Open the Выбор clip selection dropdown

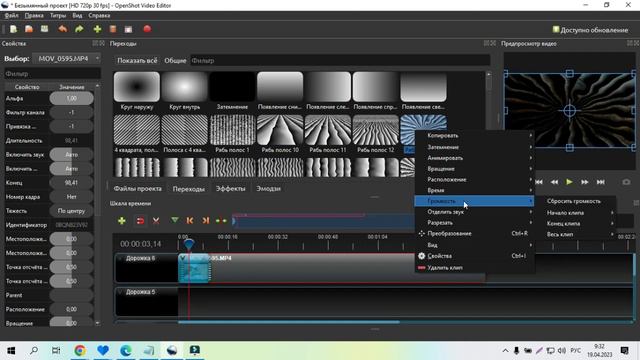(x=67, y=59)
